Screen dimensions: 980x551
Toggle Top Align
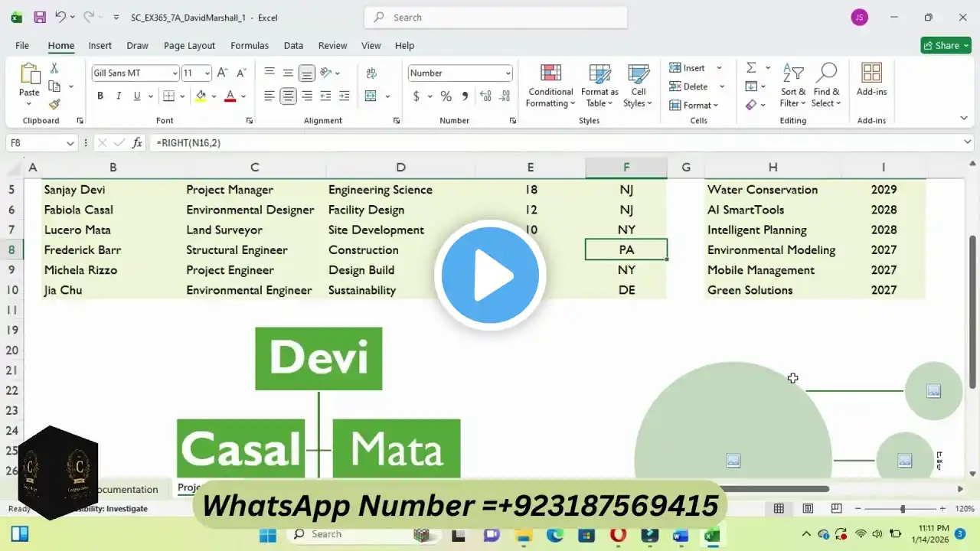point(269,73)
